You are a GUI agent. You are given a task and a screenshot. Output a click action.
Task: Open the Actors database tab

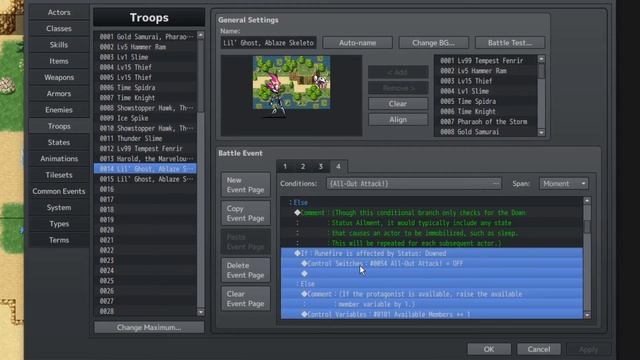pos(59,12)
